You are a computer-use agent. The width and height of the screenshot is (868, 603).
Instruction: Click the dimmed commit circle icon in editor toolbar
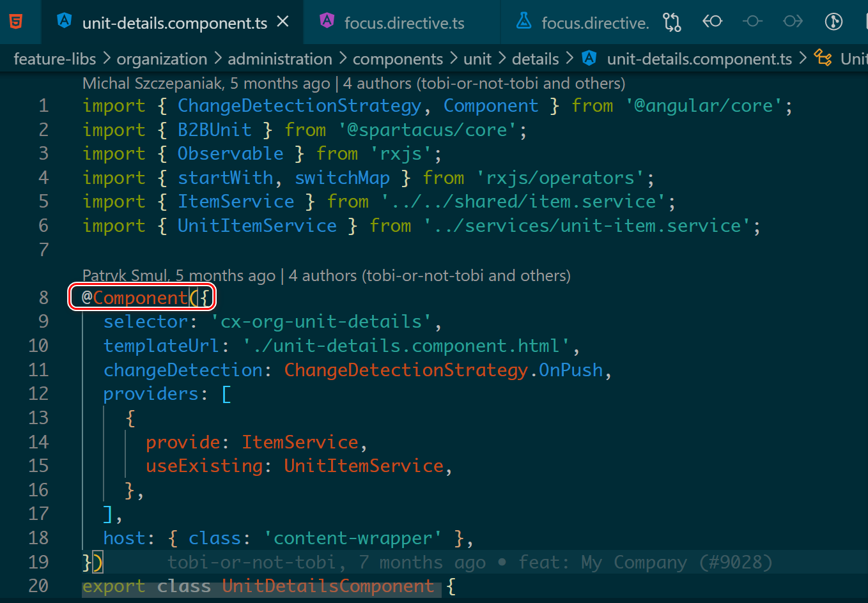pyautogui.click(x=752, y=22)
